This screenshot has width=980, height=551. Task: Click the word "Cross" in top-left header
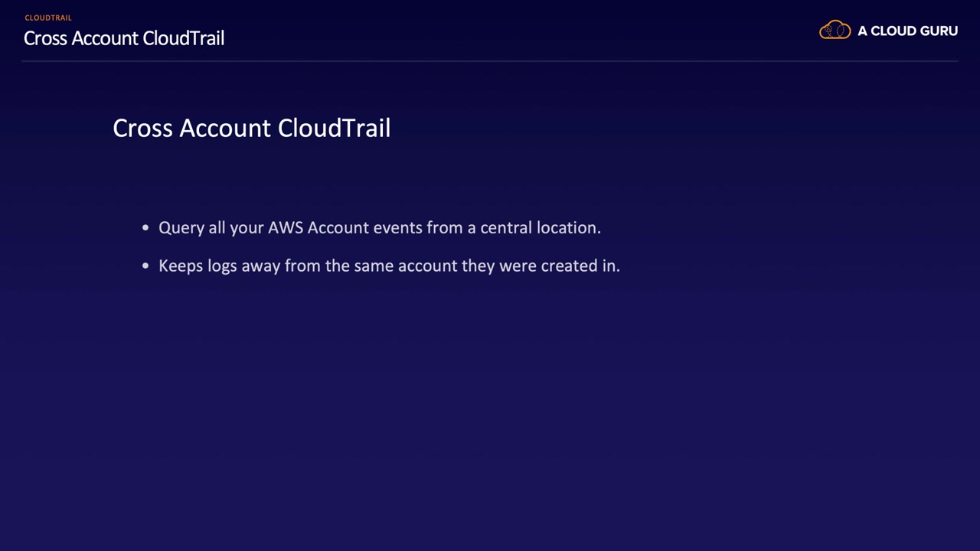(45, 38)
